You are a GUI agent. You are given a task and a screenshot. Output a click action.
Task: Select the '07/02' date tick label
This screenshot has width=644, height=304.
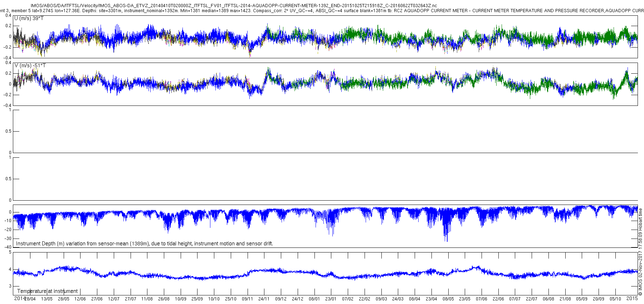pyautogui.click(x=348, y=299)
